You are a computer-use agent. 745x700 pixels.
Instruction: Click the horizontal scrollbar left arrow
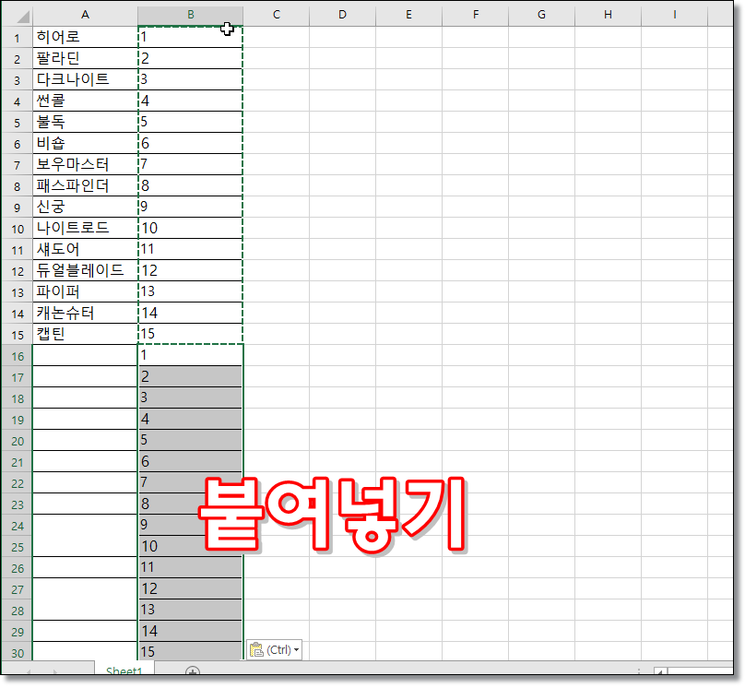point(660,671)
